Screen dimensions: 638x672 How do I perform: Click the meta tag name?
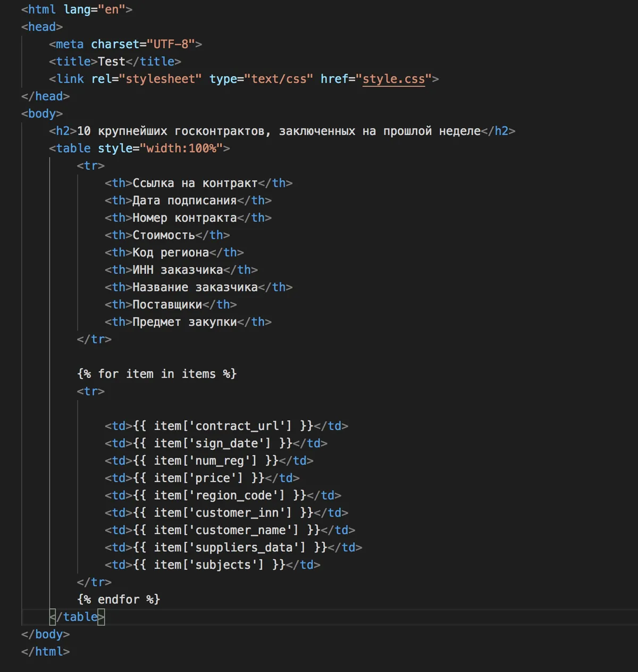pyautogui.click(x=70, y=44)
